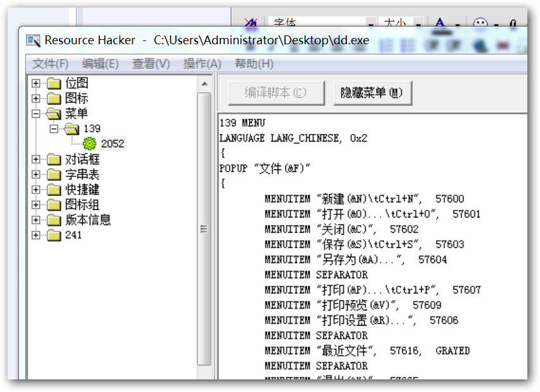Click the 打开(&O) 57601 menuitem line
Viewport: 540px width, 392px height.
(x=373, y=214)
